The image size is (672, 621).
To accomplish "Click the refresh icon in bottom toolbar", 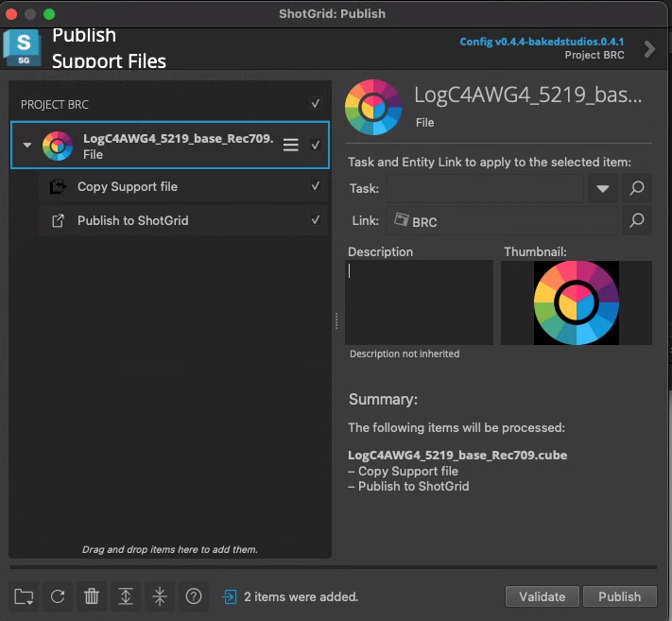I will click(58, 595).
